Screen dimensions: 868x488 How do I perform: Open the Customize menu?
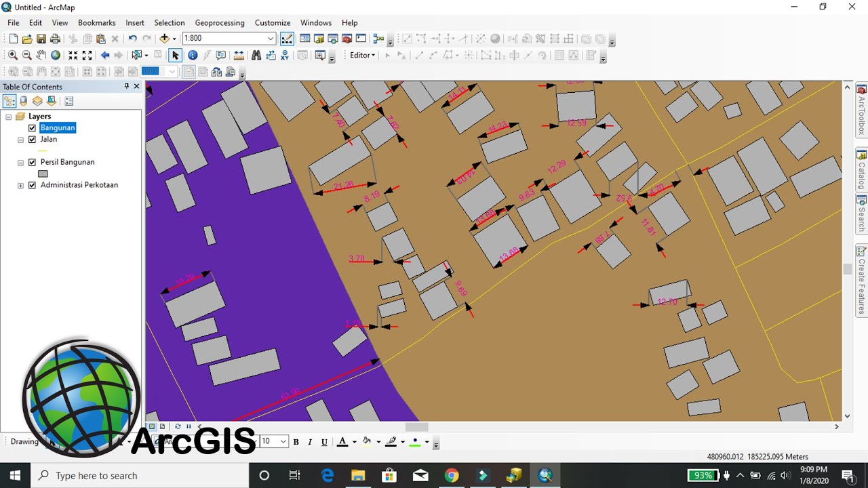273,22
